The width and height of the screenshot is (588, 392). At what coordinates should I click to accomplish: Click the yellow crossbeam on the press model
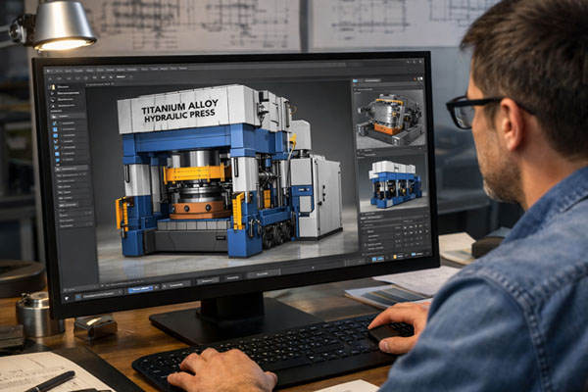194,173
